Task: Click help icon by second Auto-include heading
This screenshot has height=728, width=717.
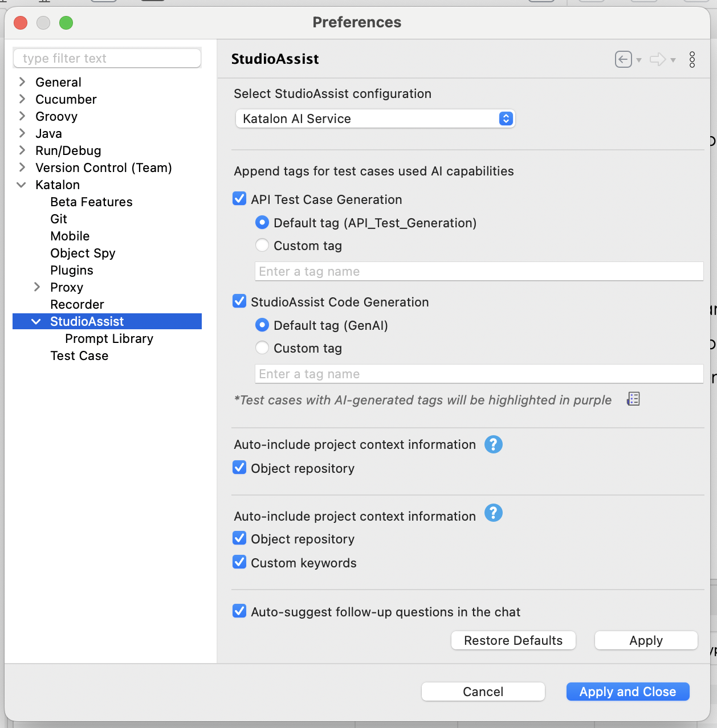Action: pyautogui.click(x=494, y=513)
